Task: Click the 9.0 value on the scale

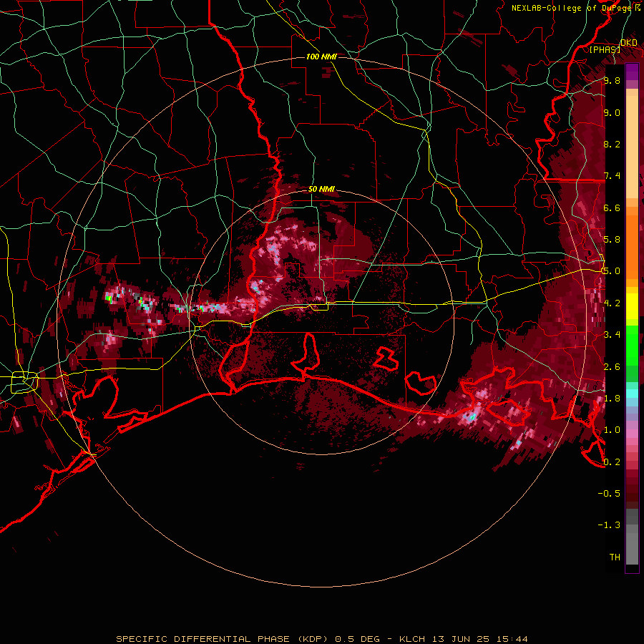Action: point(612,112)
